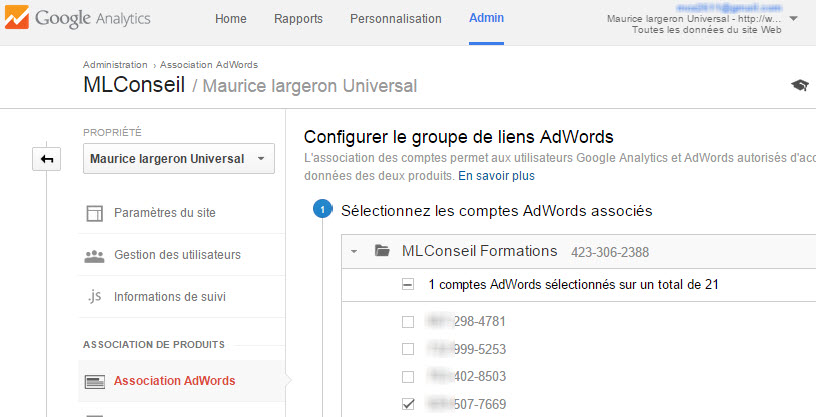Click the Paramètres du site layout icon
The height and width of the screenshot is (417, 816).
coord(94,213)
